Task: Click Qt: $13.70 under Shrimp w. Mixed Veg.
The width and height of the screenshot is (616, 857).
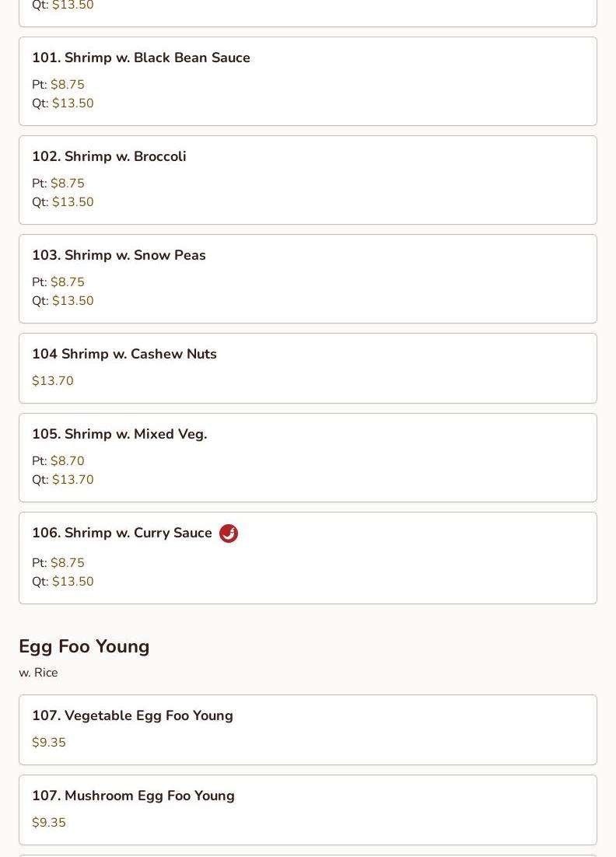Action: coord(63,479)
